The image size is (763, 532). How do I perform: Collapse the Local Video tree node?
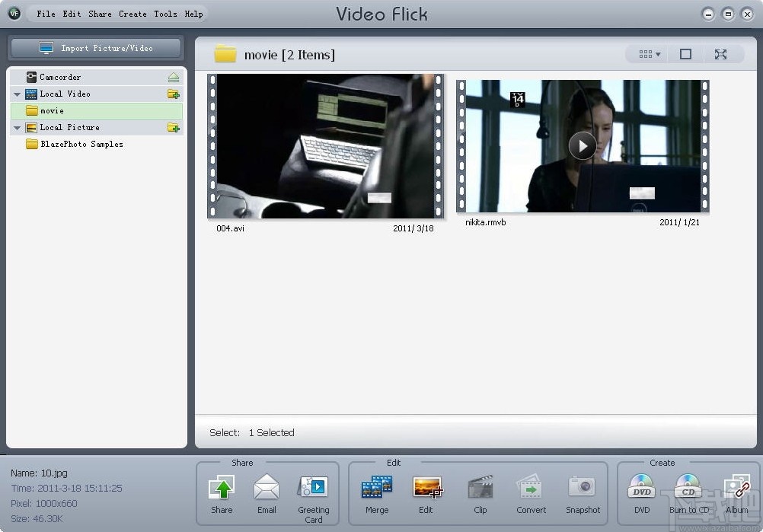click(17, 94)
